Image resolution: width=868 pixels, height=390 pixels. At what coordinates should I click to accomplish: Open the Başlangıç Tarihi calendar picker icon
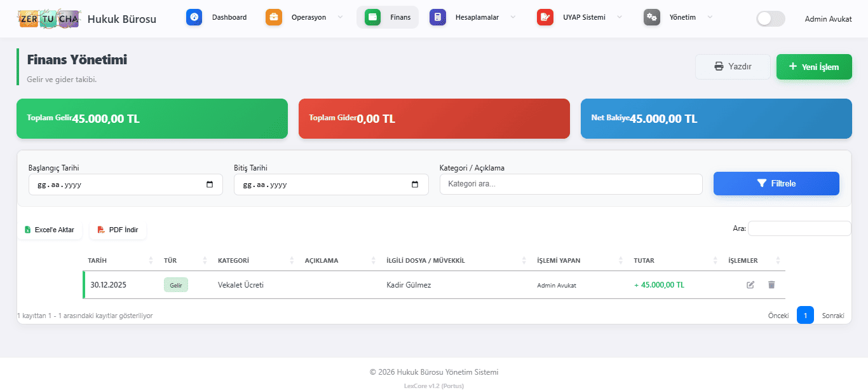[x=210, y=185]
